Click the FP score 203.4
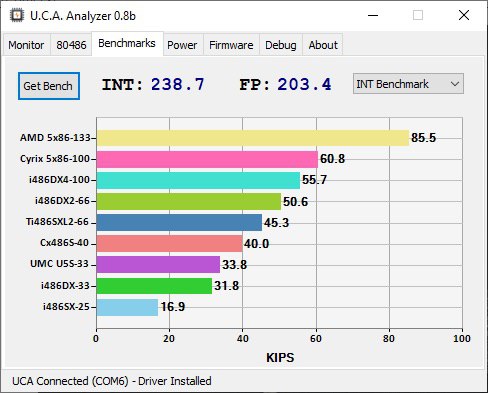488x393 pixels. tap(304, 85)
